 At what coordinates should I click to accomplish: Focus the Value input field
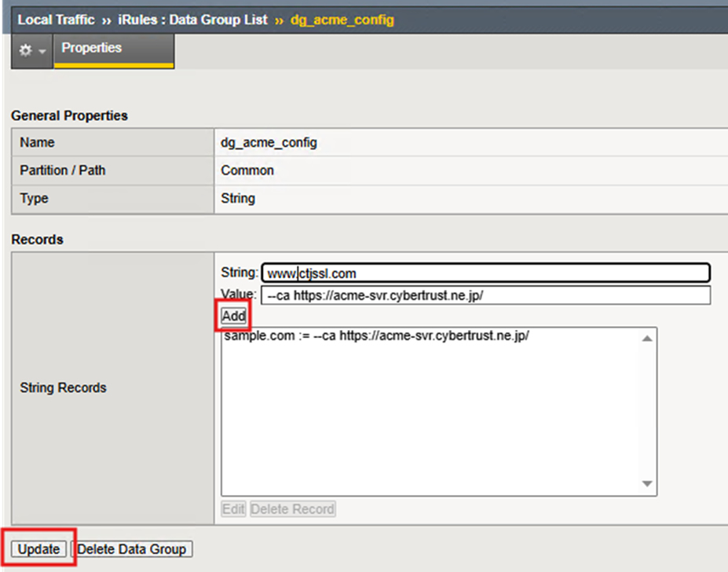point(485,295)
